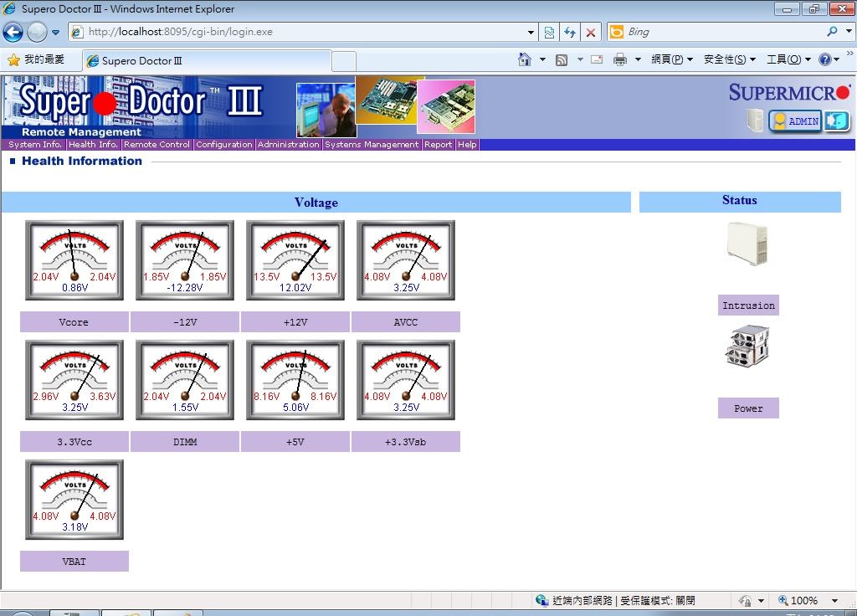Click the Print icon

620,59
